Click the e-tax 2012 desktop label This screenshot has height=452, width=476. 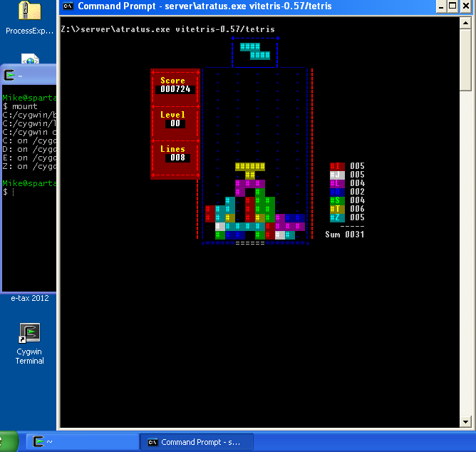[30, 298]
